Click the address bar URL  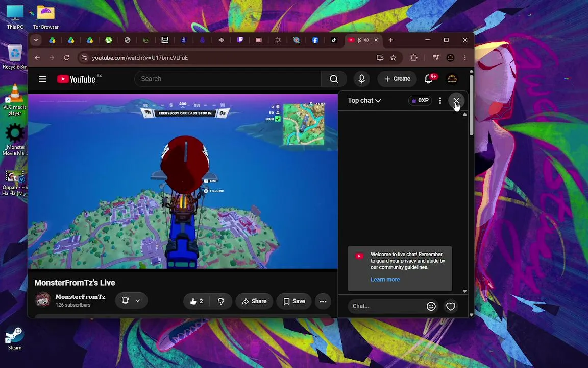point(140,58)
